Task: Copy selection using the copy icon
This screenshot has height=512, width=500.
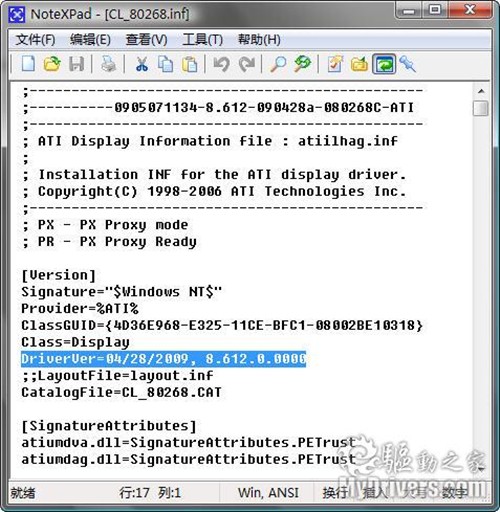Action: point(166,64)
